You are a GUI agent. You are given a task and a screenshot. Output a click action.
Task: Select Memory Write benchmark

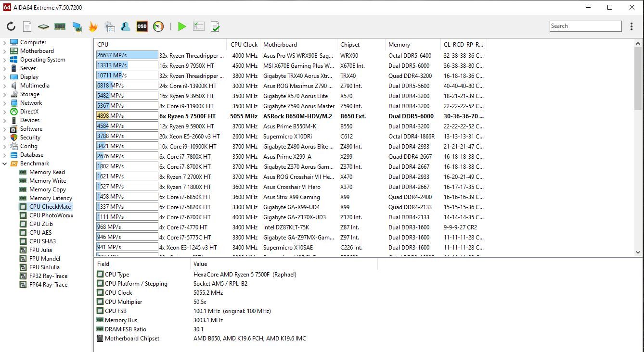[x=48, y=181]
